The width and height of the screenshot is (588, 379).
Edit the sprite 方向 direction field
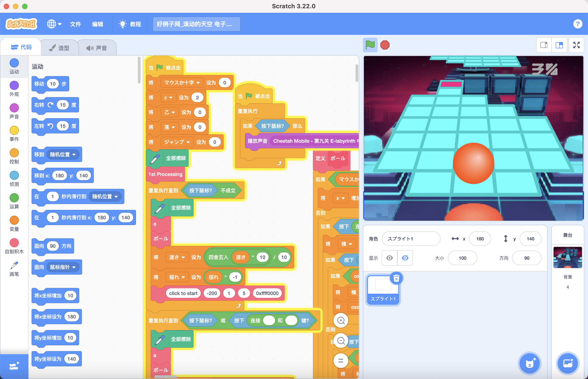(527, 258)
